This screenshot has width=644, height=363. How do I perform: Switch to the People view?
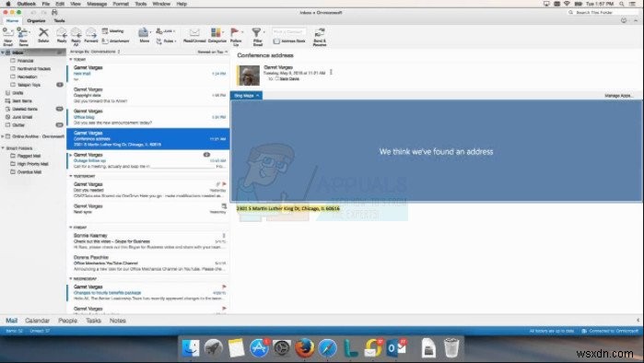(68, 321)
